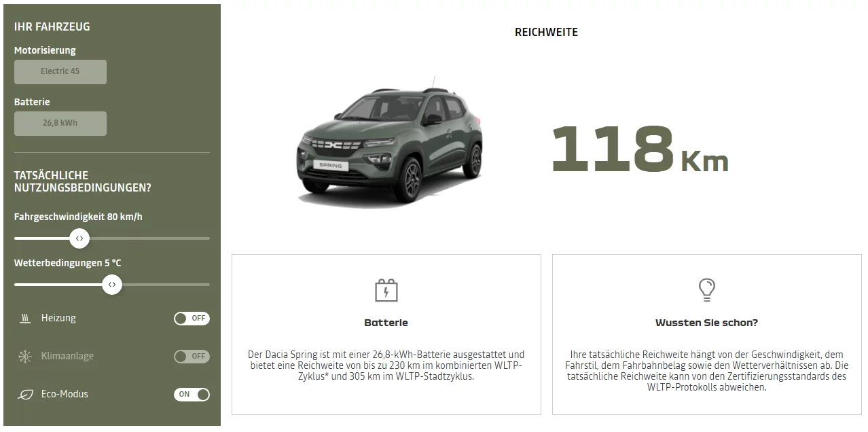Click the Wetterbedingungen temperature slider handle
Image resolution: width=868 pixels, height=432 pixels.
click(112, 285)
